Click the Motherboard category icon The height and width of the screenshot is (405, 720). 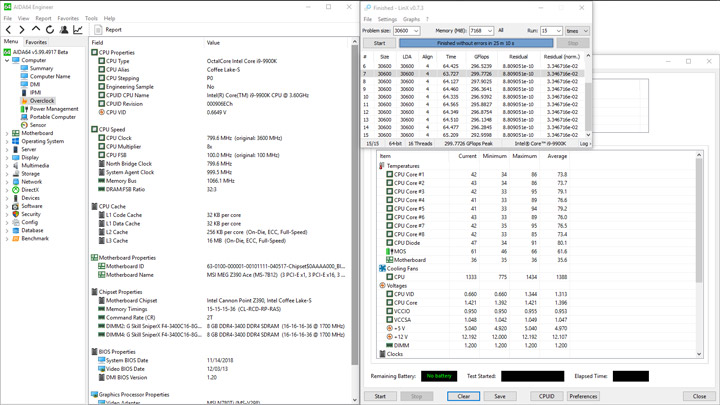coord(16,133)
